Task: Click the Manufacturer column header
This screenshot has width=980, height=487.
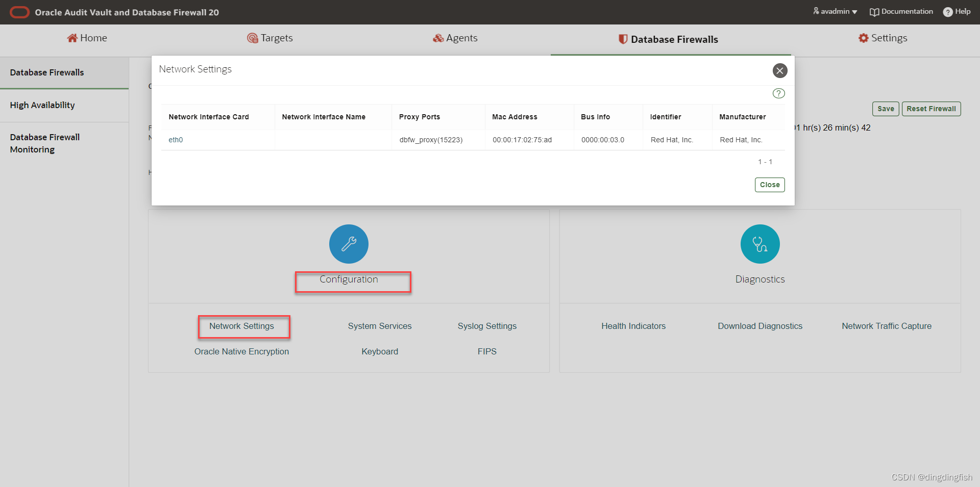Action: tap(743, 117)
